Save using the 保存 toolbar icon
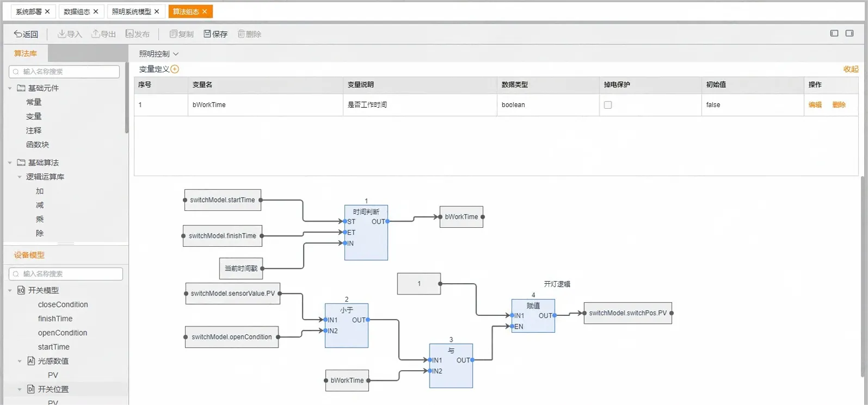This screenshot has width=868, height=405. (207, 34)
